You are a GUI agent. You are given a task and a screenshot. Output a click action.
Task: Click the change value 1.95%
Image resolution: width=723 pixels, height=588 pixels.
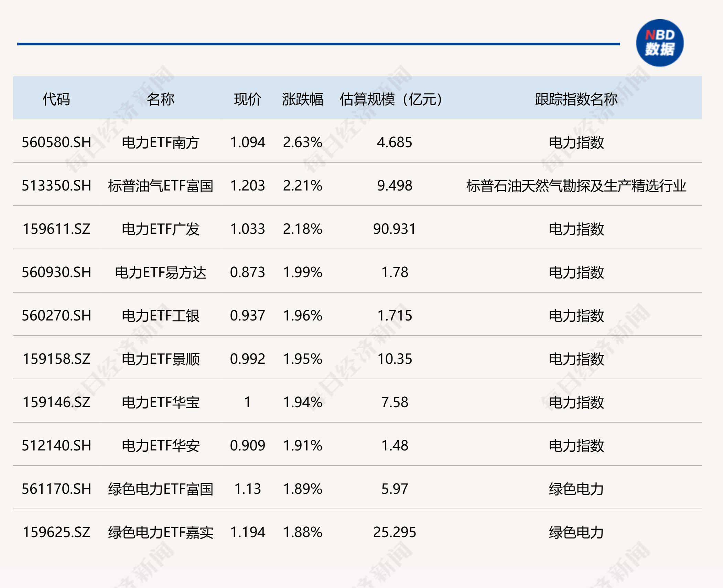pyautogui.click(x=303, y=359)
